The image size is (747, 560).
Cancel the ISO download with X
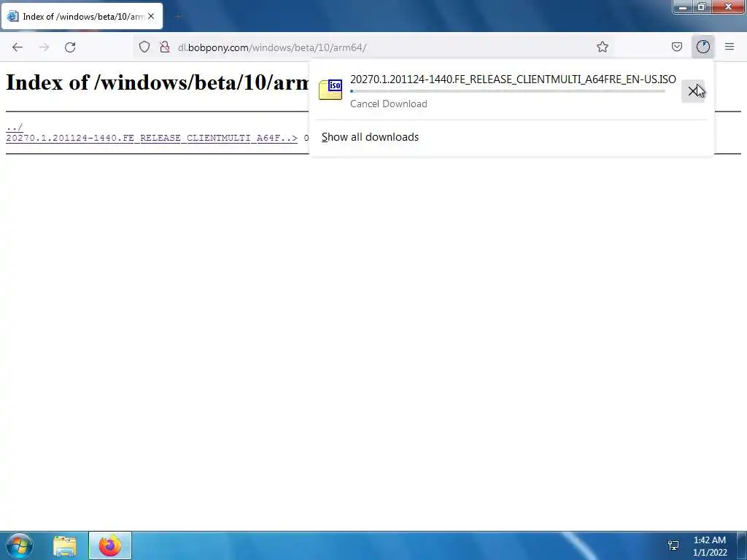pos(693,91)
